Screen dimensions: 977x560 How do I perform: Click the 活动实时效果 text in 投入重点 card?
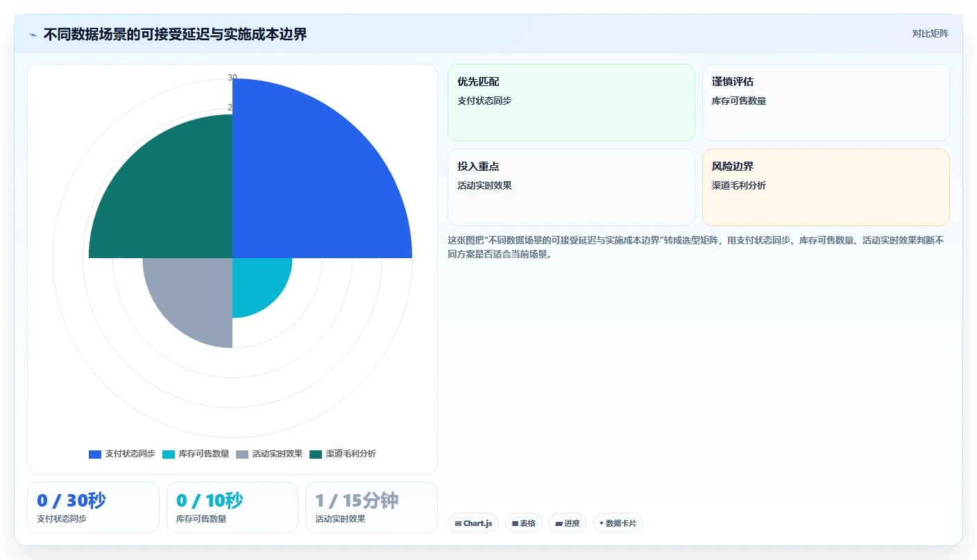[484, 185]
